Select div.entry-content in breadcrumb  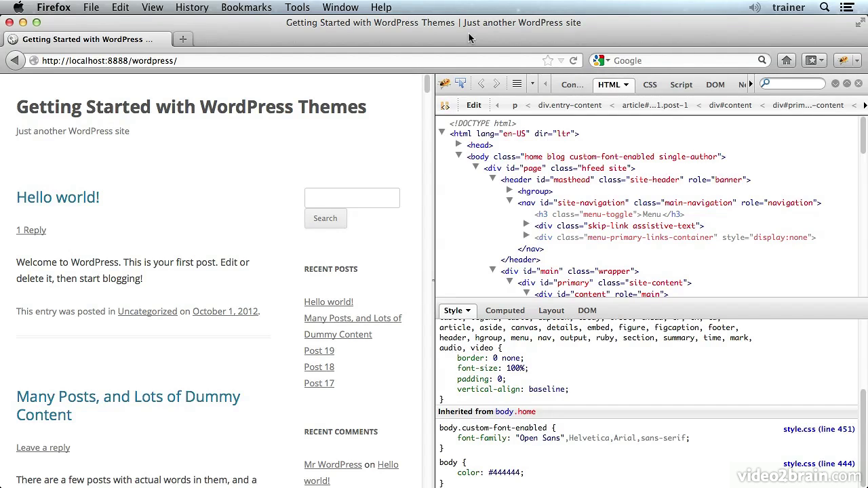click(x=570, y=105)
